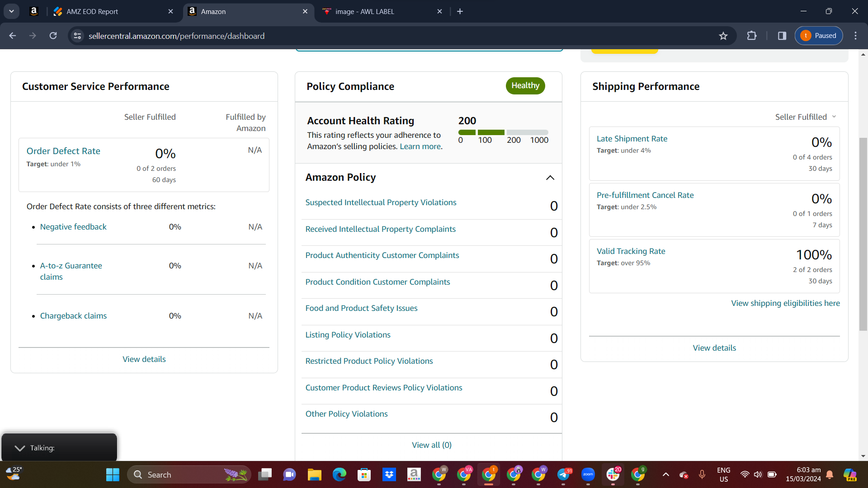Click the microphone icon in system tray

pyautogui.click(x=702, y=475)
